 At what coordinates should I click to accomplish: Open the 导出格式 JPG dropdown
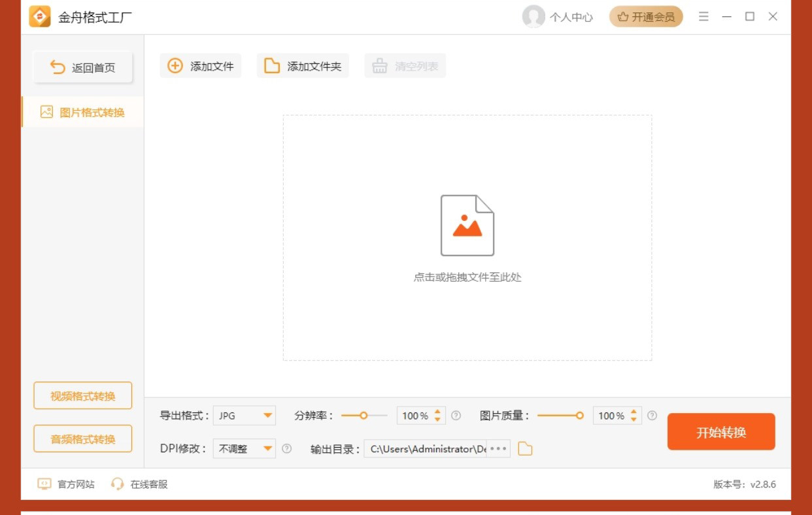(x=245, y=416)
